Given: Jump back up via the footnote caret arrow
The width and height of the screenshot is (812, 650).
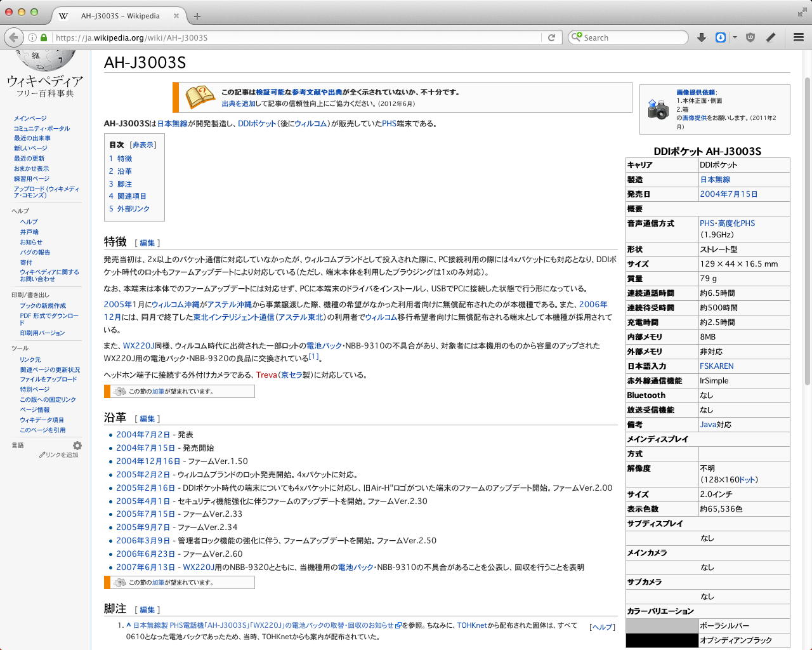Looking at the screenshot, I should (x=128, y=625).
